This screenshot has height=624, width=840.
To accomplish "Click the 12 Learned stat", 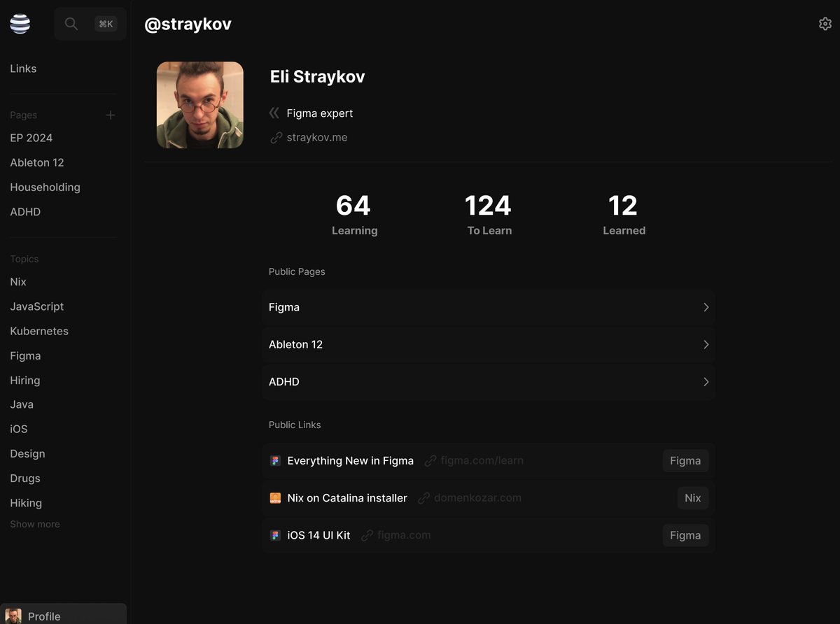I will pos(624,214).
